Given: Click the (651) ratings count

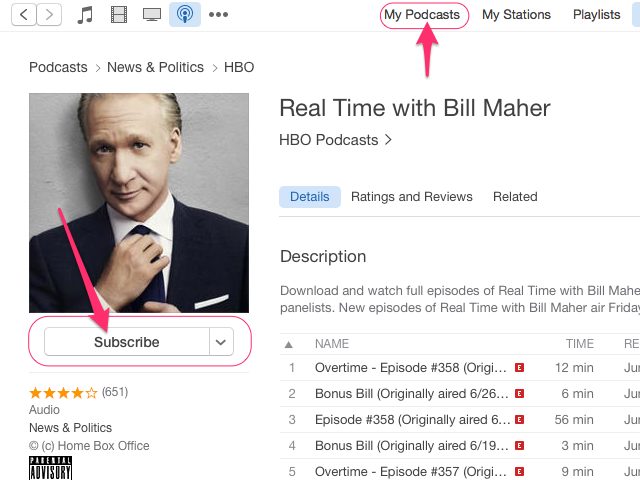Looking at the screenshot, I should pos(115,392).
